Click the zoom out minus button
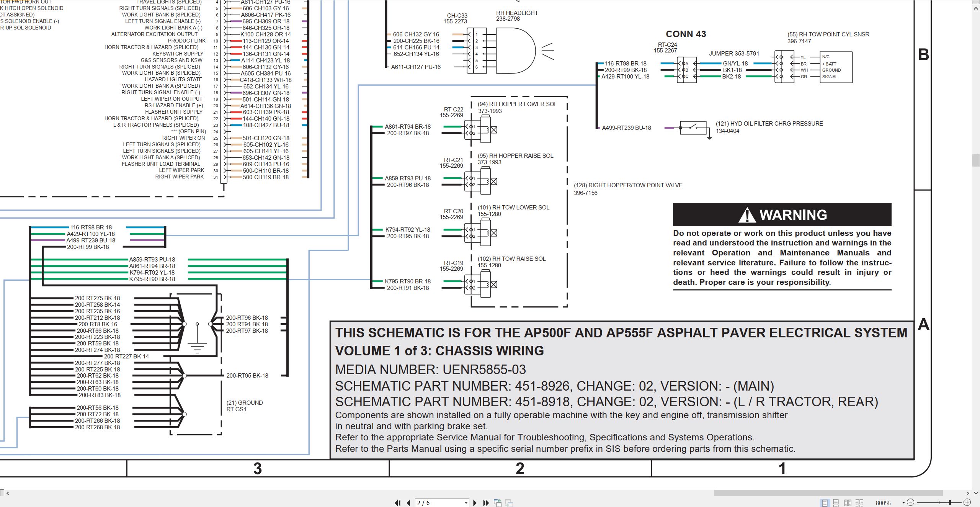This screenshot has width=980, height=507. point(910,502)
